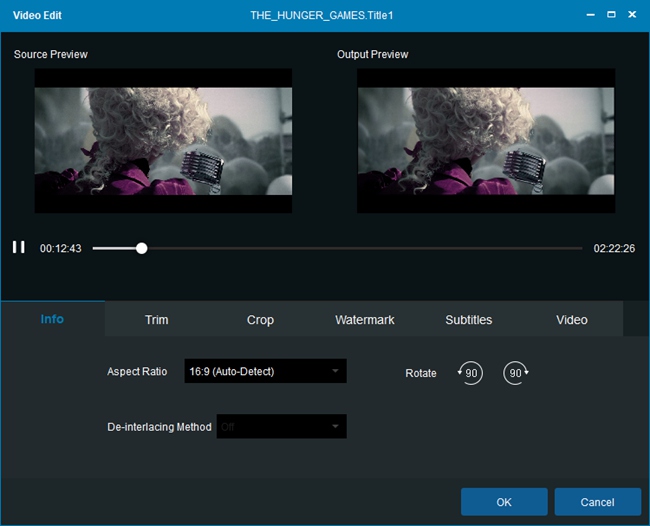650x526 pixels.
Task: Click the Output Preview heading
Action: (372, 54)
